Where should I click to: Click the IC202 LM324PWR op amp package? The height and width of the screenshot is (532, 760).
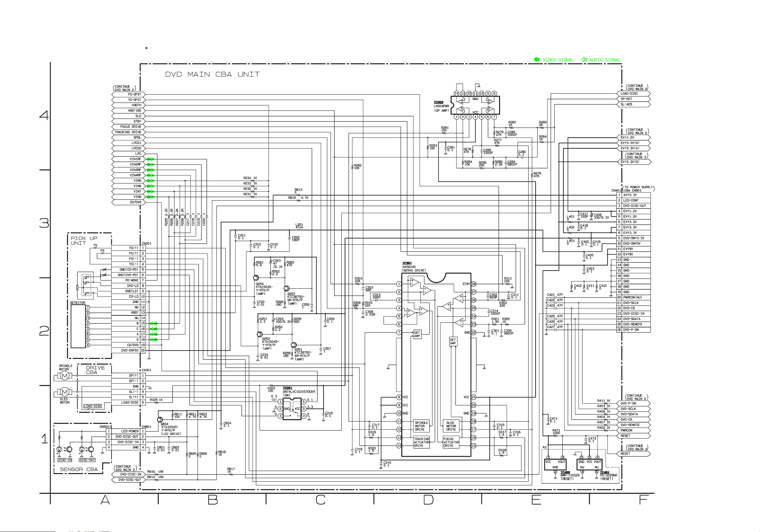(475, 105)
